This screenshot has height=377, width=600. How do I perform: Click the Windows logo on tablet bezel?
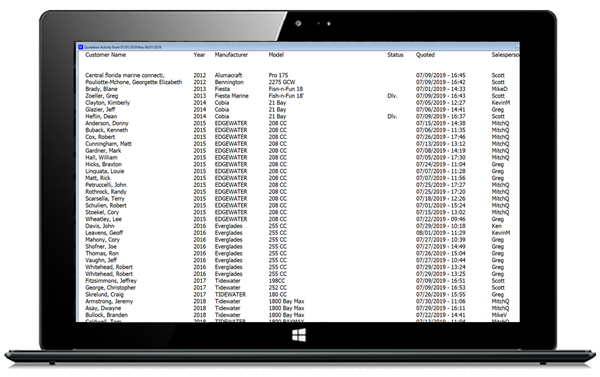click(299, 335)
